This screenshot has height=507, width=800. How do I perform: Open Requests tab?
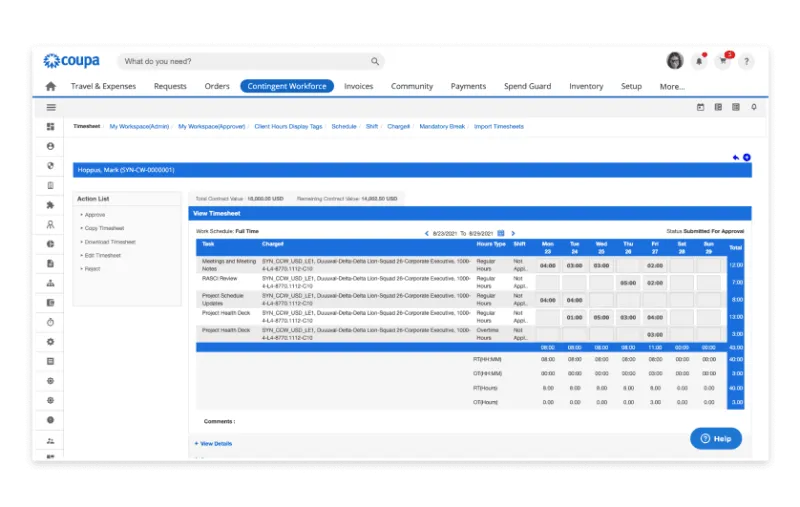170,86
